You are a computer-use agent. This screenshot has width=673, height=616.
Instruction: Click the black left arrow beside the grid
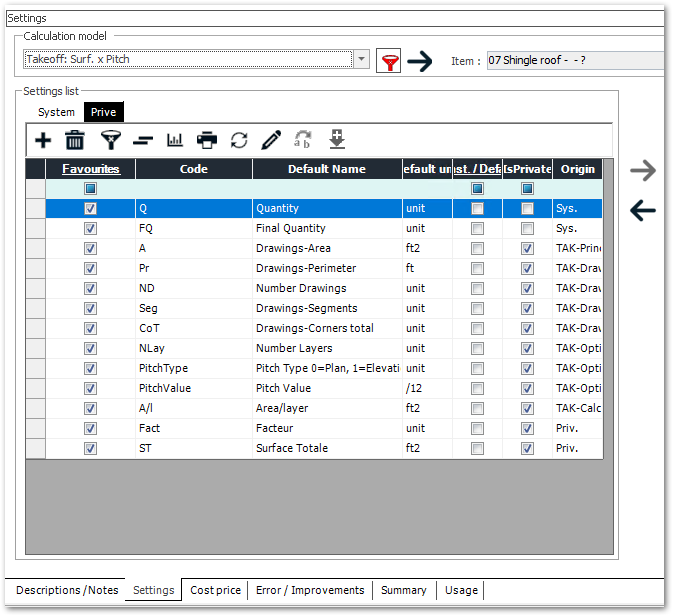[x=643, y=210]
